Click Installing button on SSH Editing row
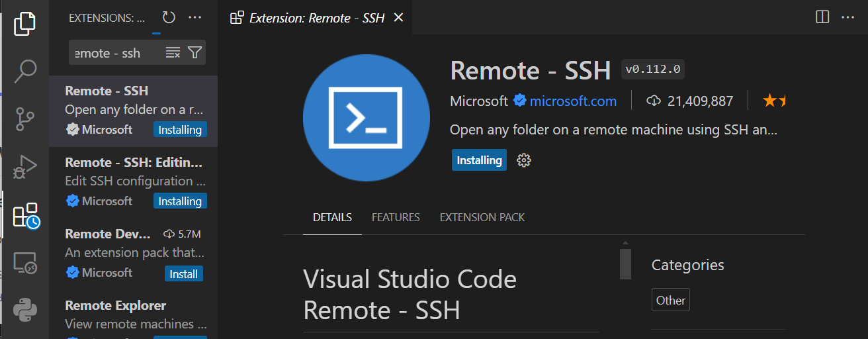The image size is (868, 339). tap(180, 201)
